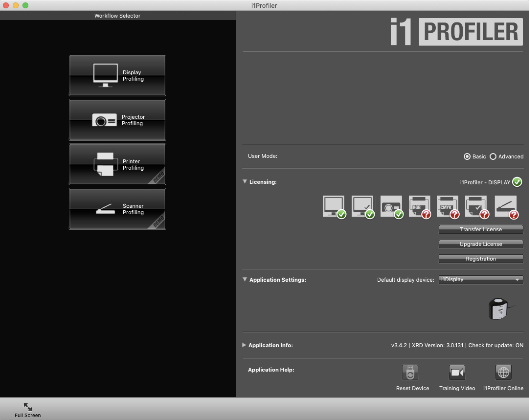Open i1Profiler Online globe icon
529x420 pixels.
(x=503, y=373)
